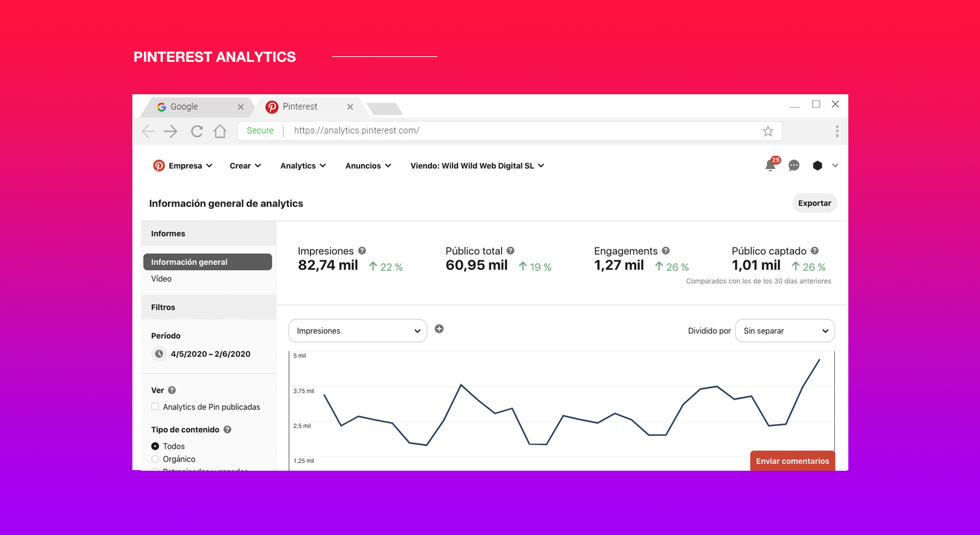Click the bookmark star in address bar

point(767,131)
